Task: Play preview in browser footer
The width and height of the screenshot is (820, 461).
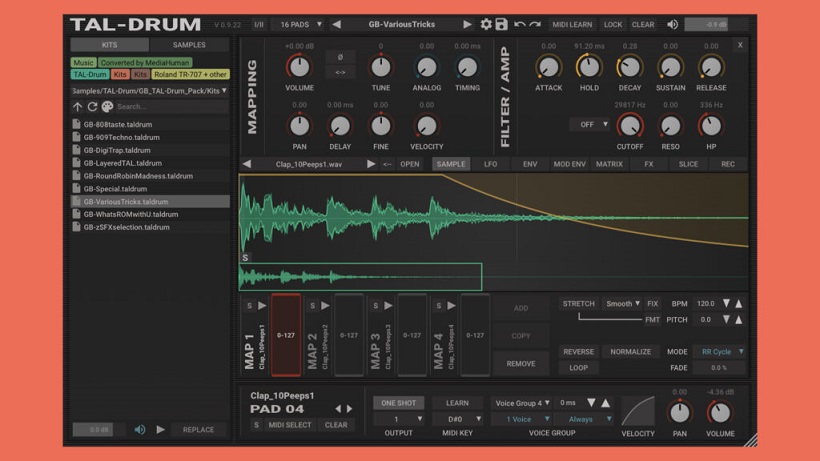Action: coord(161,430)
